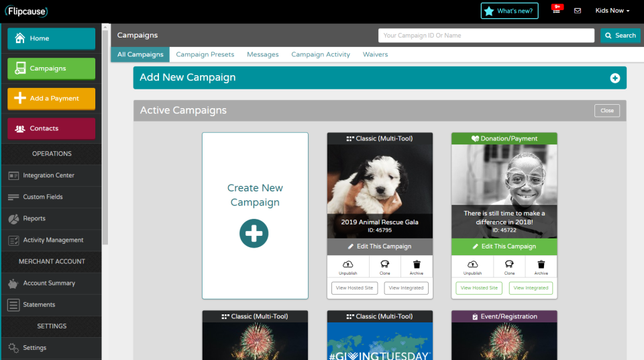View Hosted Site for the donation campaign
Image resolution: width=644 pixels, height=360 pixels.
point(479,288)
